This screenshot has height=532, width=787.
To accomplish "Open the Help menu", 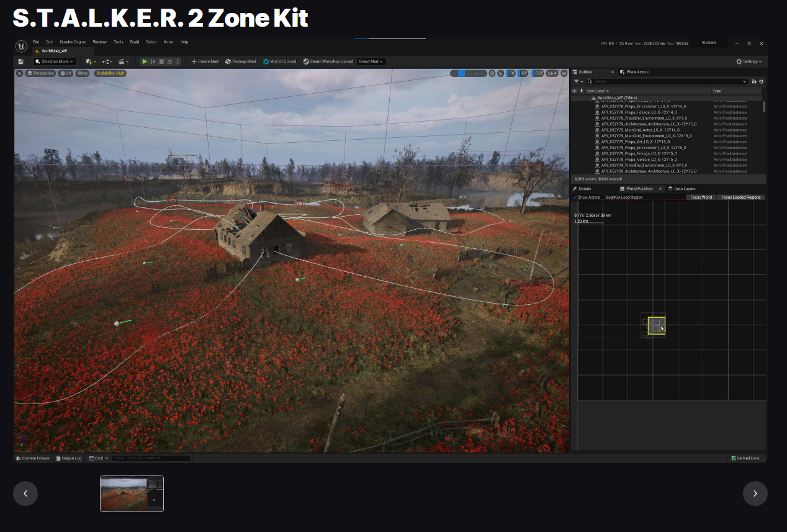I will pyautogui.click(x=184, y=42).
